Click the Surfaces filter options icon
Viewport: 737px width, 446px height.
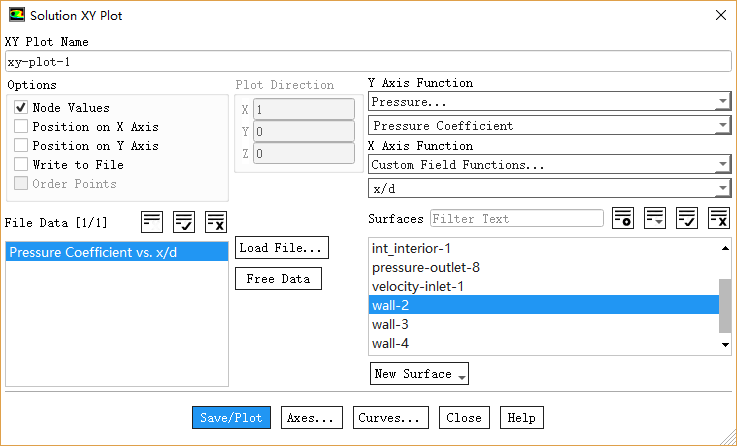[623, 218]
